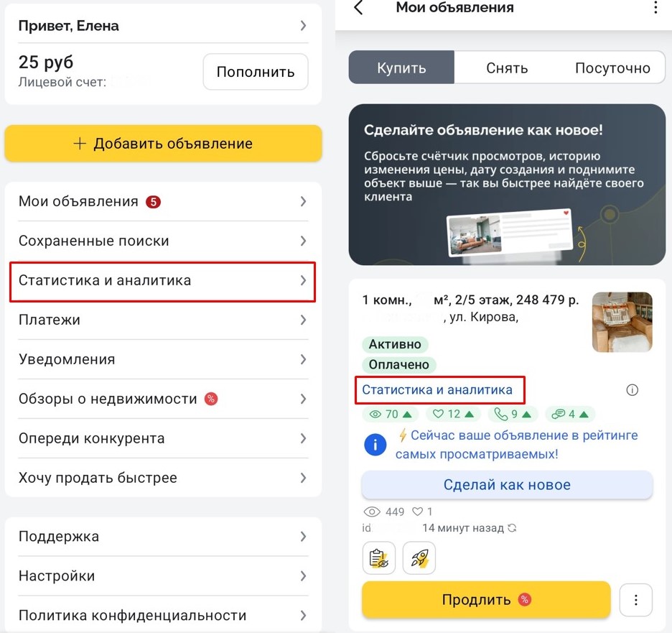Click the calls badge showing 9
The width and height of the screenshot is (672, 633).
pos(513,414)
